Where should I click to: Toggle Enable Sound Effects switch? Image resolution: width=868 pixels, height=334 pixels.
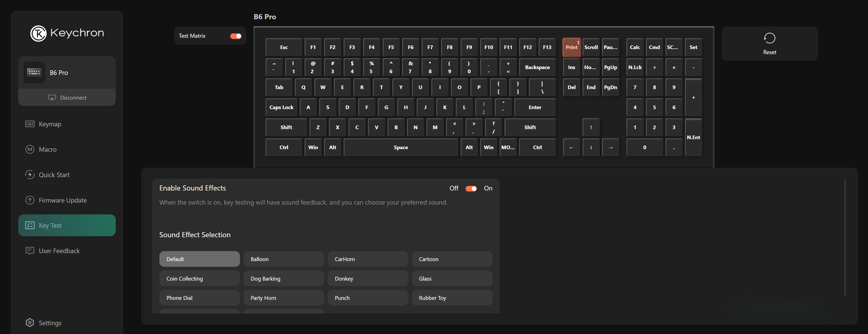(x=471, y=188)
